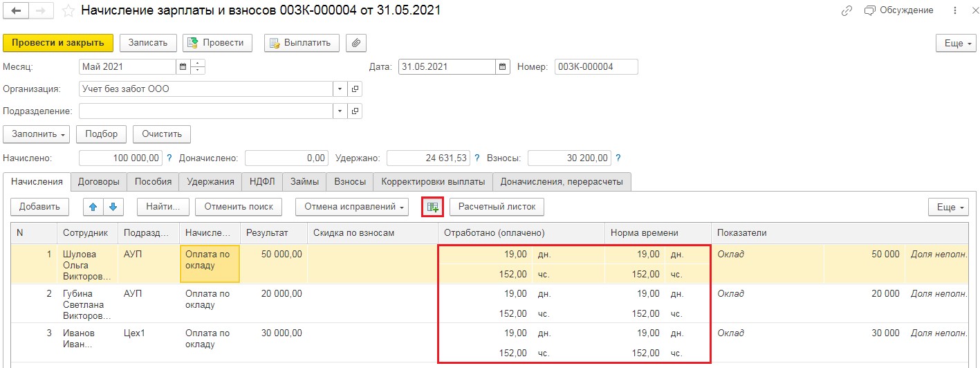Open Отмена исправлений dropdown menu
The height and width of the screenshot is (368, 980).
(352, 207)
